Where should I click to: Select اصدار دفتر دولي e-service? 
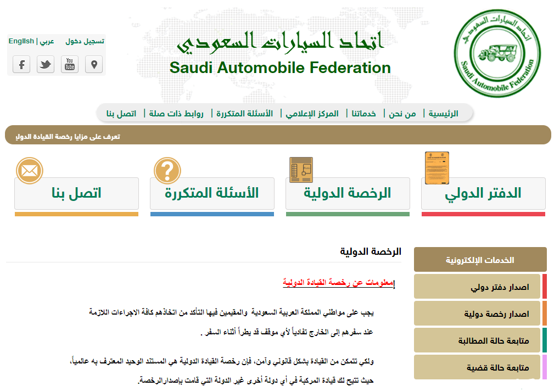(477, 287)
